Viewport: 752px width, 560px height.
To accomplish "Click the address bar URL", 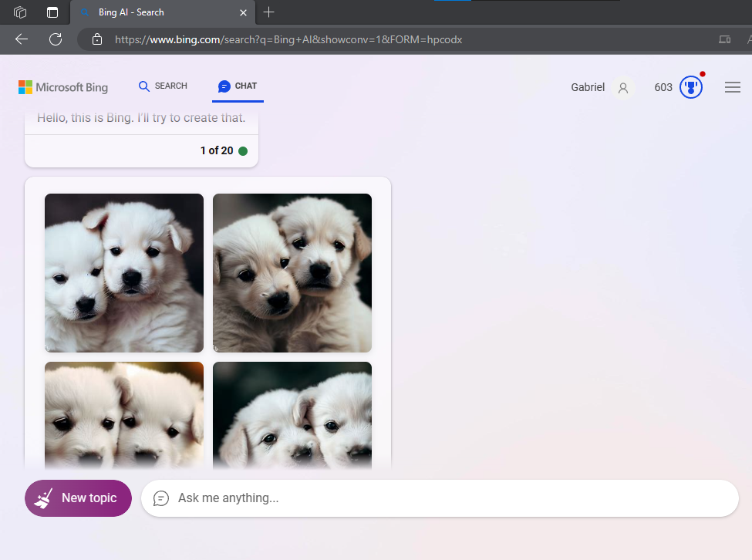I will pyautogui.click(x=288, y=39).
